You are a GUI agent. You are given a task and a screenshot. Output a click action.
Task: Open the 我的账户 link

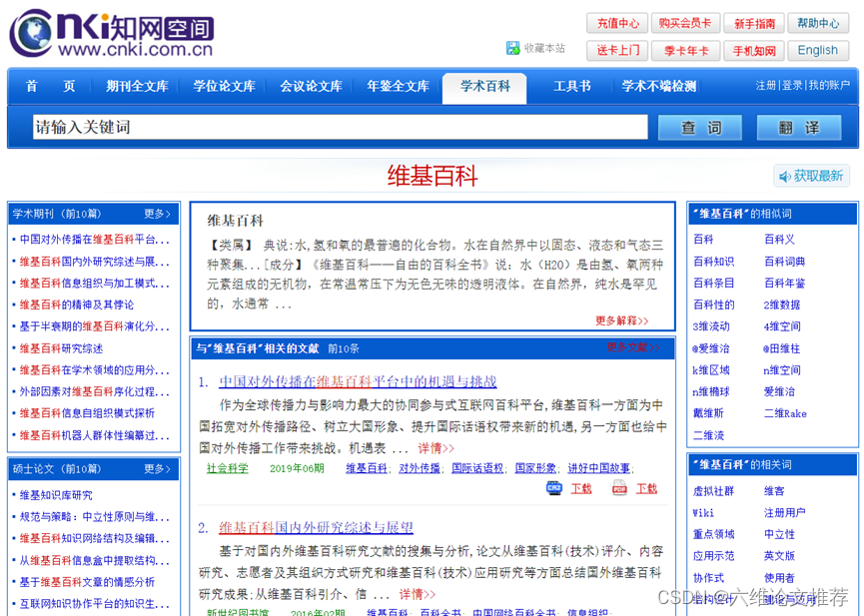(829, 86)
